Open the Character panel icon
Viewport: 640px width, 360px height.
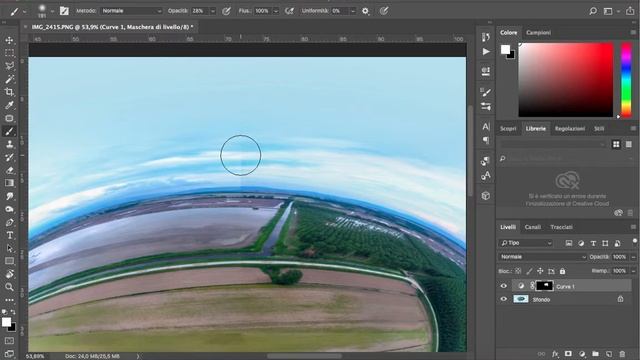486,127
